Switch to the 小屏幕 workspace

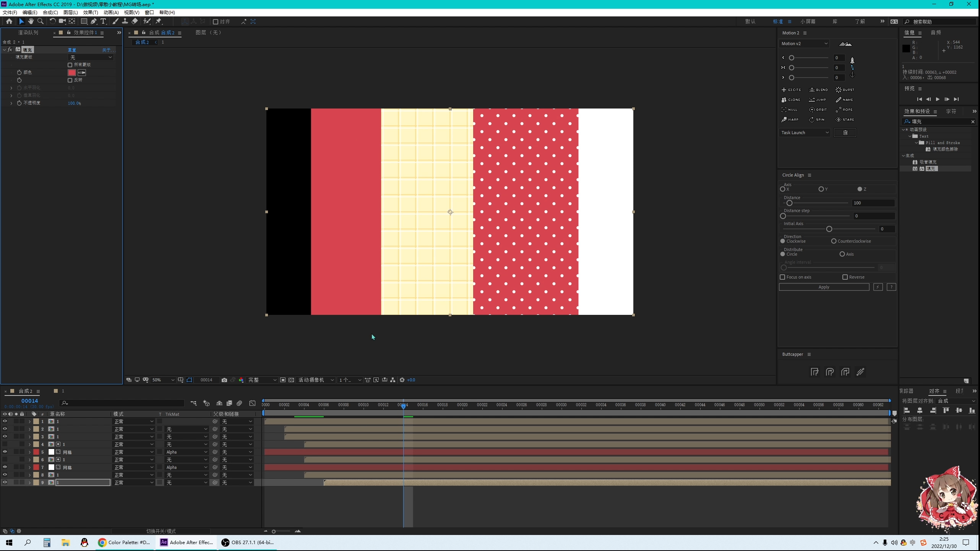pyautogui.click(x=808, y=21)
